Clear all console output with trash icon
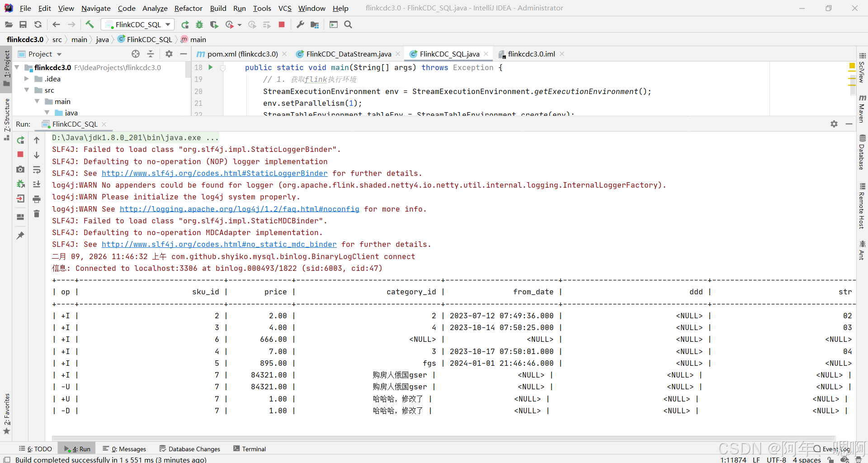Image resolution: width=868 pixels, height=463 pixels. (x=37, y=213)
